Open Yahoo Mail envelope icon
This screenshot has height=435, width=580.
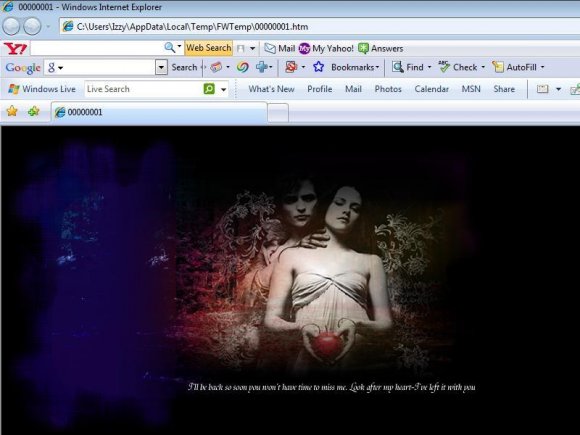click(270, 48)
